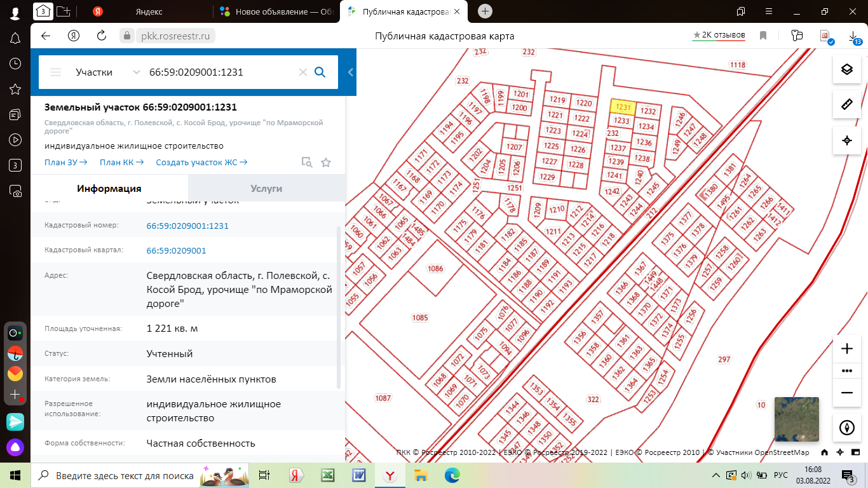Collapse the left info panel with the arrow
Image resolution: width=868 pixels, height=488 pixels.
tap(350, 72)
